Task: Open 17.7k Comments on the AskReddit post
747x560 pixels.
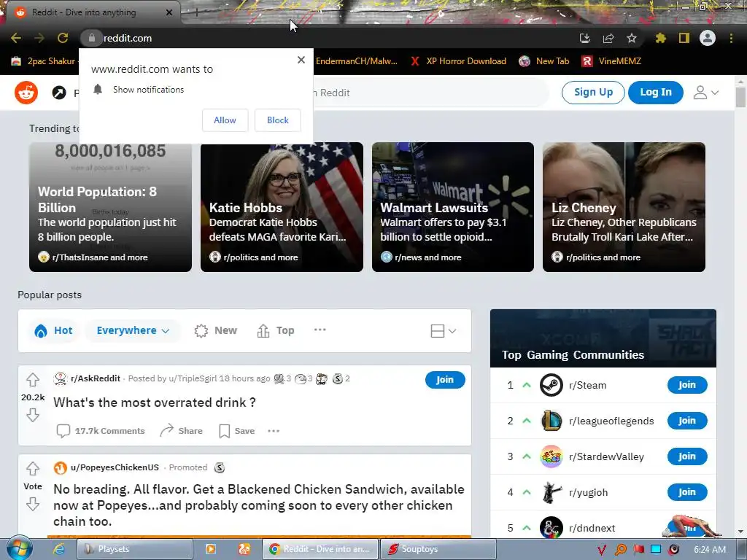Action: pyautogui.click(x=101, y=431)
